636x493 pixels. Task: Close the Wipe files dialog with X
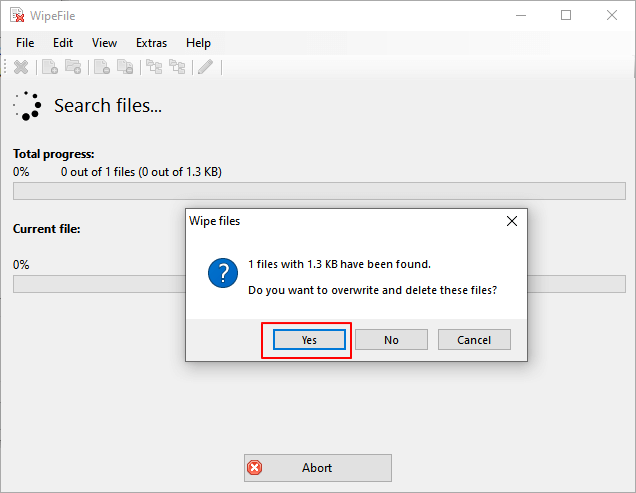tap(511, 221)
